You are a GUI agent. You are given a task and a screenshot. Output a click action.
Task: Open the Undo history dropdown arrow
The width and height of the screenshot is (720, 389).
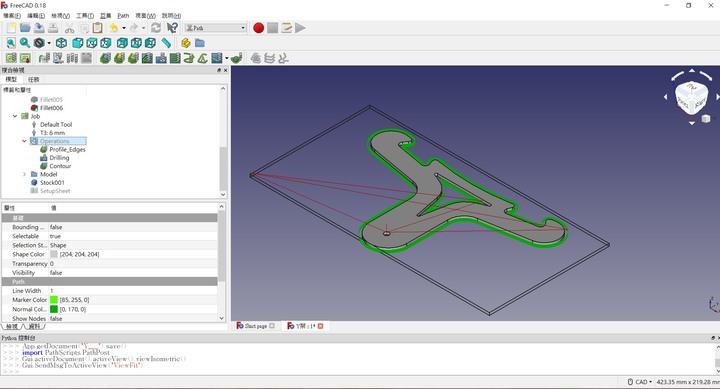124,28
